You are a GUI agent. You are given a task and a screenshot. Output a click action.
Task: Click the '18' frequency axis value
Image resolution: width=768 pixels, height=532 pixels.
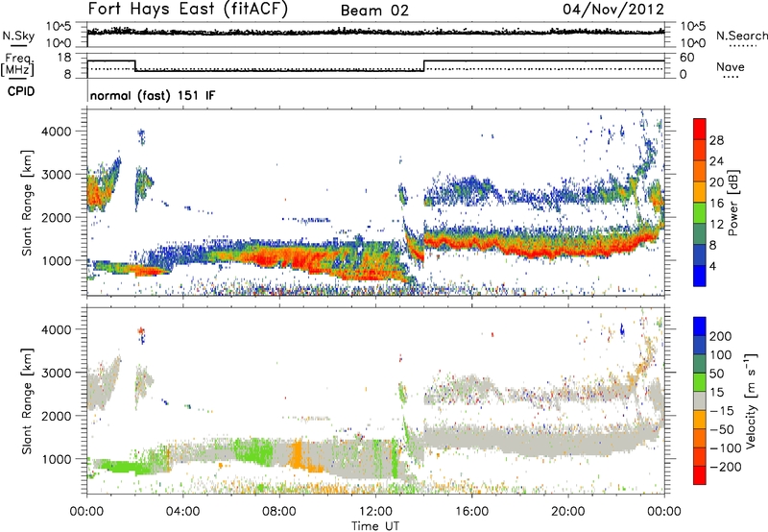coord(64,58)
